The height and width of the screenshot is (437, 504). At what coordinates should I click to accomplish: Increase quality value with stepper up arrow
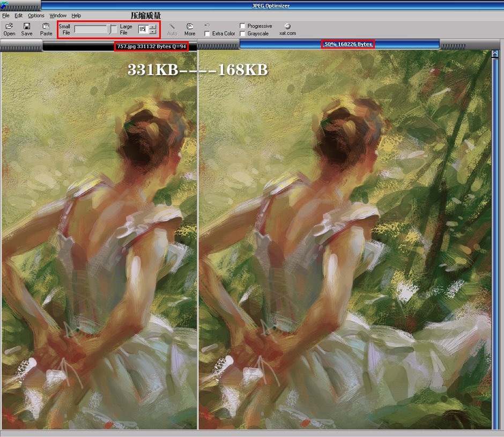pyautogui.click(x=153, y=27)
